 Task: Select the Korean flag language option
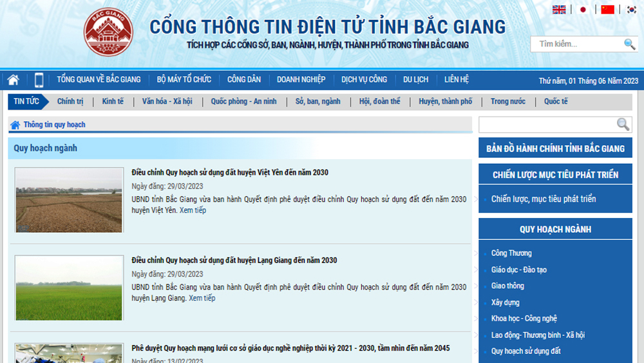coord(632,10)
